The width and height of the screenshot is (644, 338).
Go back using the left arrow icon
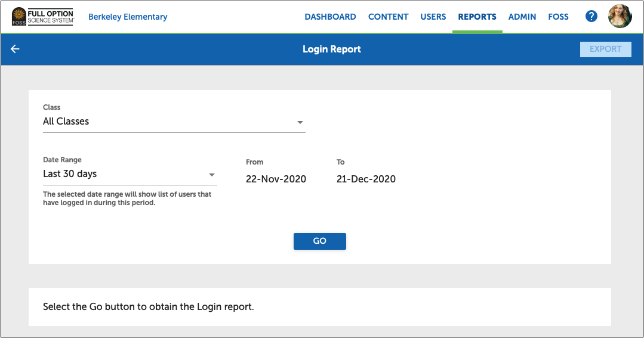click(x=16, y=49)
